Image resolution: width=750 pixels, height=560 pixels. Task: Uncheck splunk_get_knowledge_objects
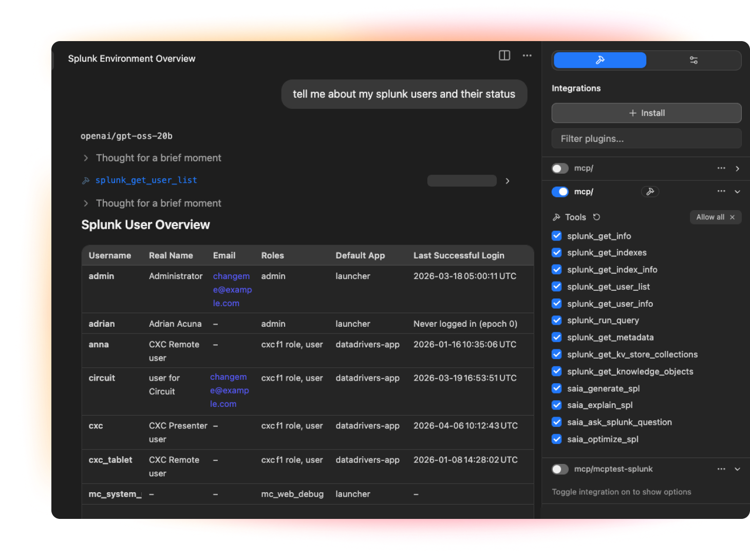(556, 371)
